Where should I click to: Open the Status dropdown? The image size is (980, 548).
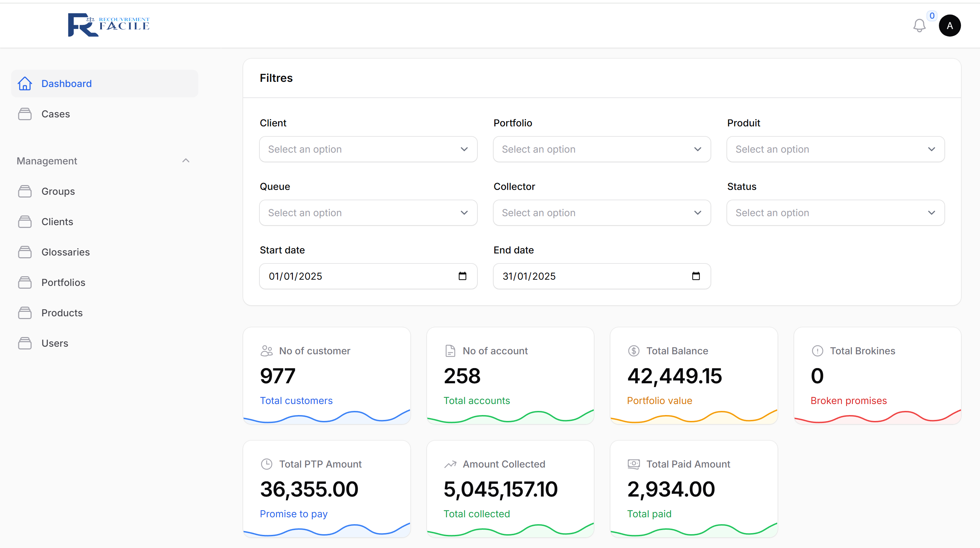tap(835, 213)
